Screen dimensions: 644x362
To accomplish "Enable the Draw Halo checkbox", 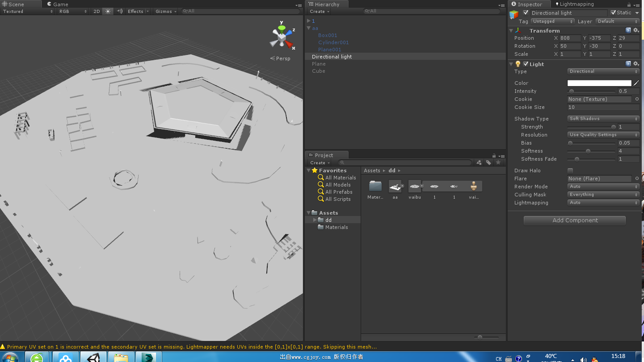I will click(x=570, y=171).
